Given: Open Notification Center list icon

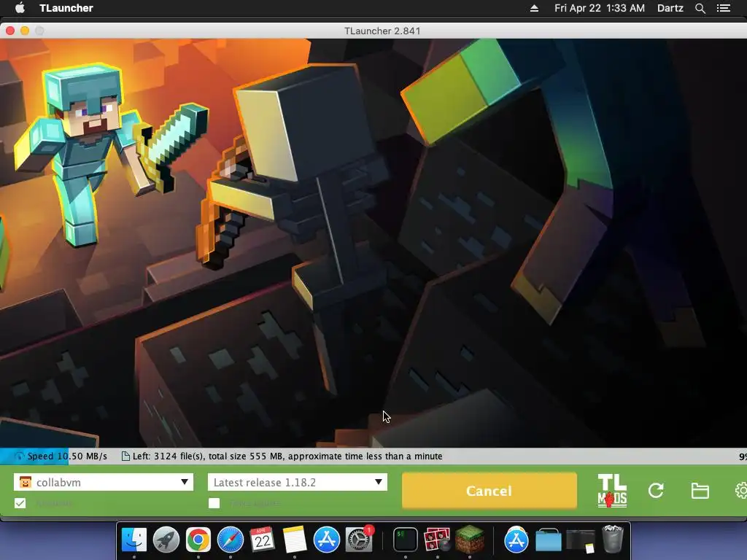Looking at the screenshot, I should [724, 8].
